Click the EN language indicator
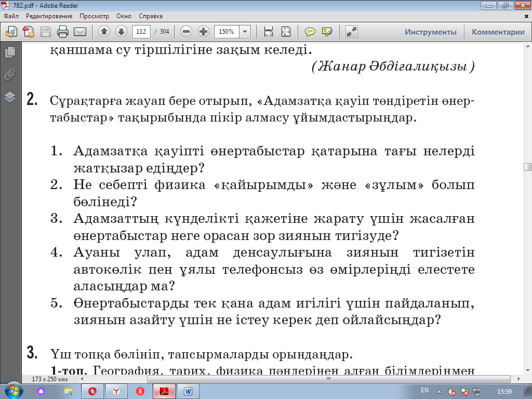This screenshot has height=399, width=532. (424, 390)
